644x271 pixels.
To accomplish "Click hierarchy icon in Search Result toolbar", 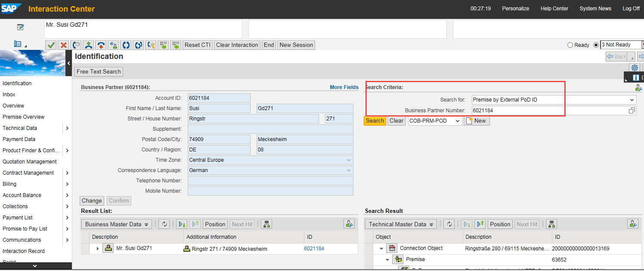I will pyautogui.click(x=551, y=224).
